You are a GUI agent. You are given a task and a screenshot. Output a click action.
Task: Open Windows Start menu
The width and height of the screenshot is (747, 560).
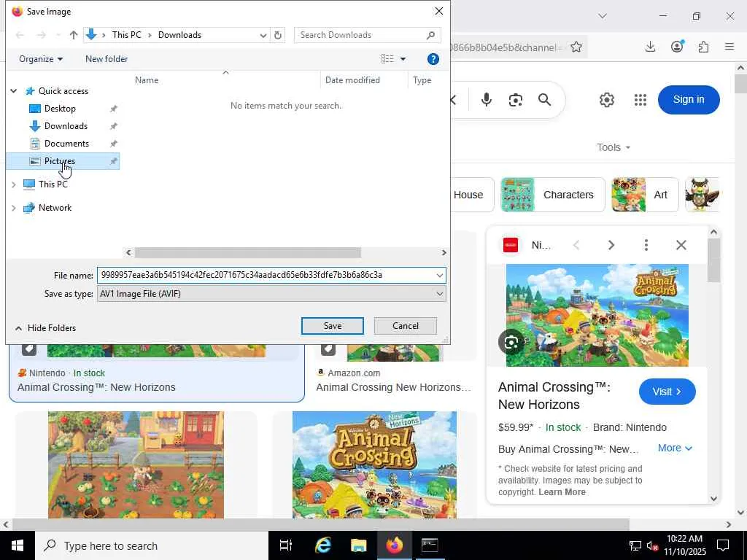pyautogui.click(x=18, y=545)
